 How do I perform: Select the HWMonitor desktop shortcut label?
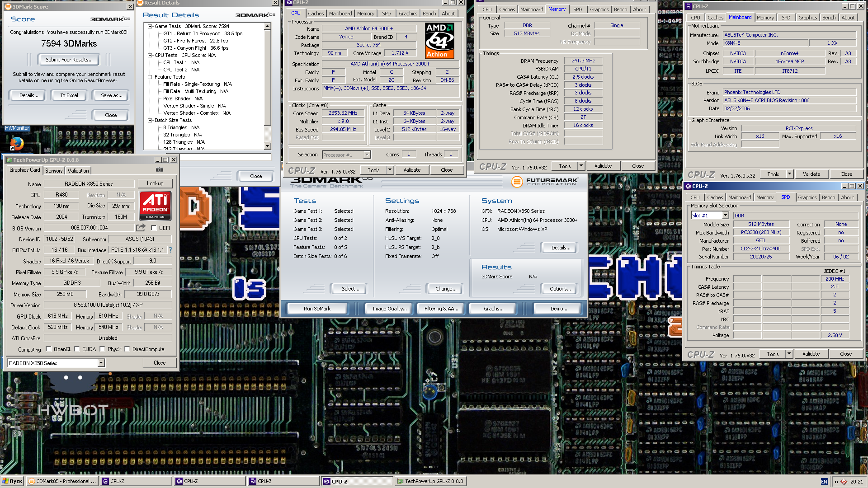(17, 128)
